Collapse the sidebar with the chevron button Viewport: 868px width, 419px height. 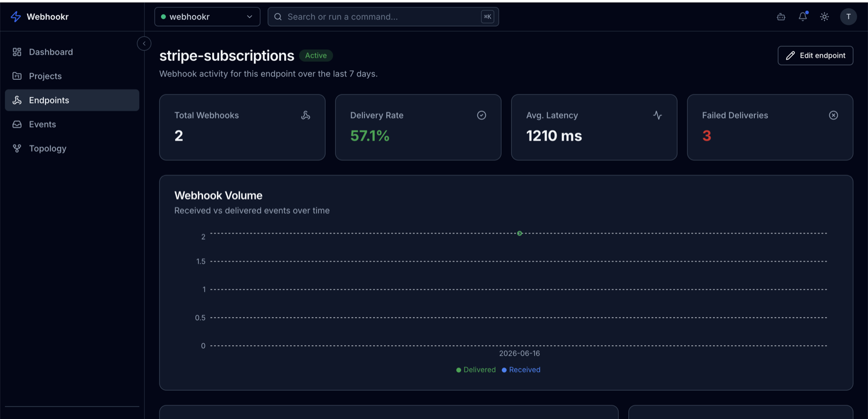144,43
